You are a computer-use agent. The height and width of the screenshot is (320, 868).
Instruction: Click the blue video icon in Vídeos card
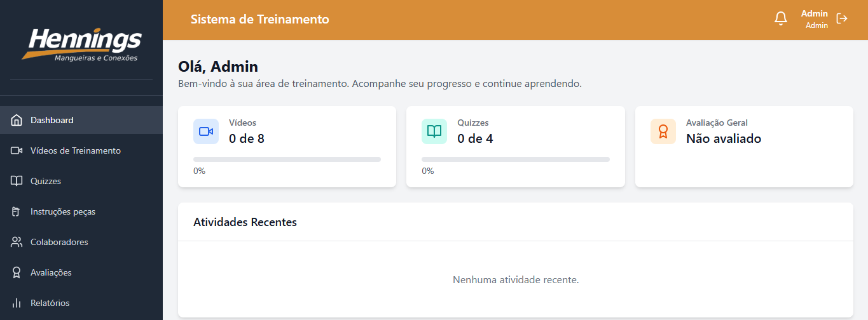206,131
